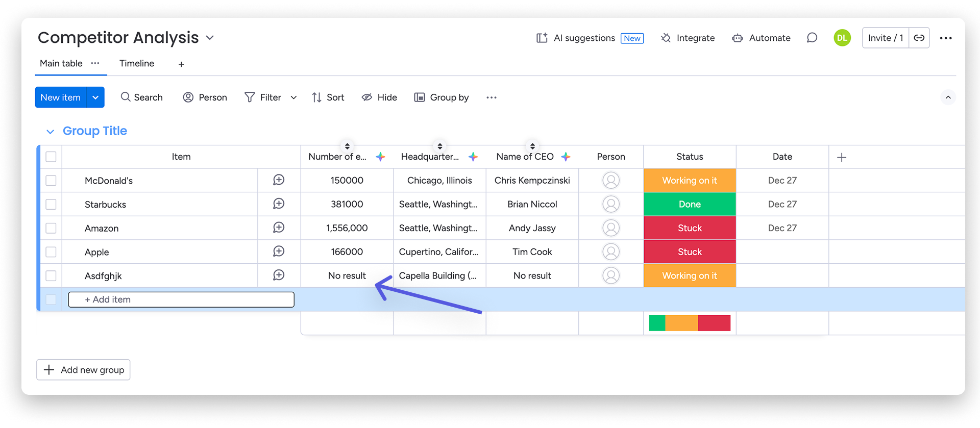The image size is (980, 428).
Task: Open conversation for Amazon item
Action: coord(279,228)
